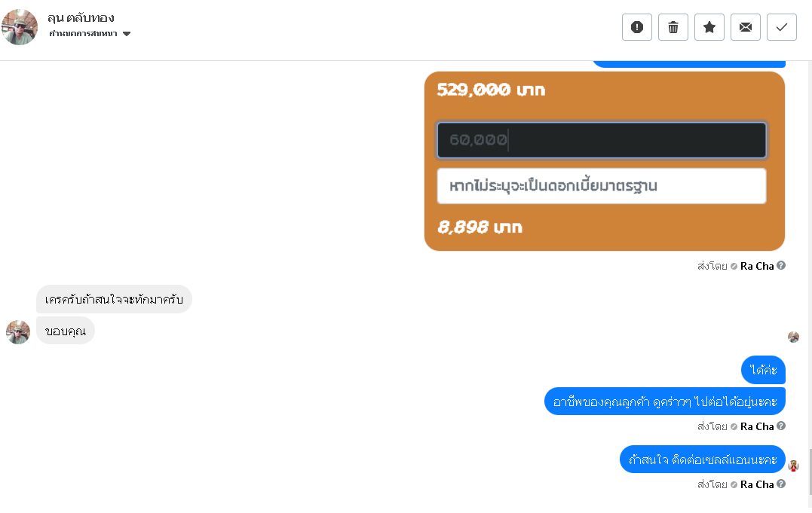This screenshot has width=812, height=513.
Task: Click the contact name คุณ ตลับทอง
Action: pos(81,17)
